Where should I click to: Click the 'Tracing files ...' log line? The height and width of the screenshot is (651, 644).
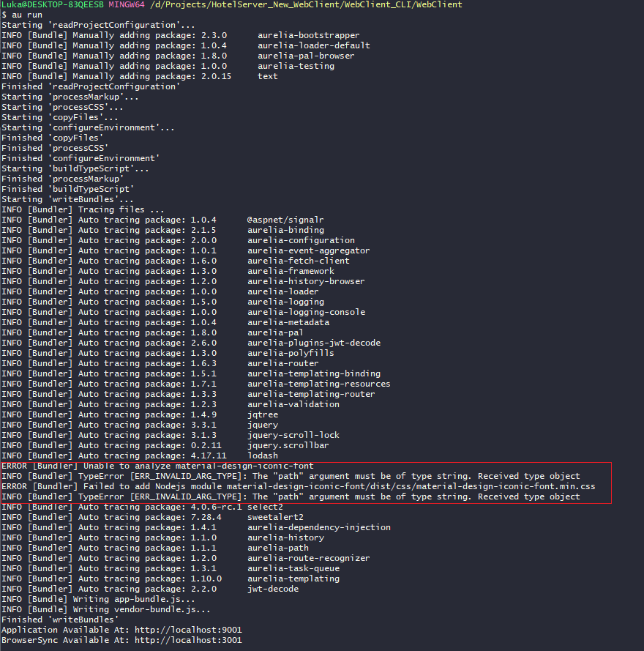tap(83, 209)
